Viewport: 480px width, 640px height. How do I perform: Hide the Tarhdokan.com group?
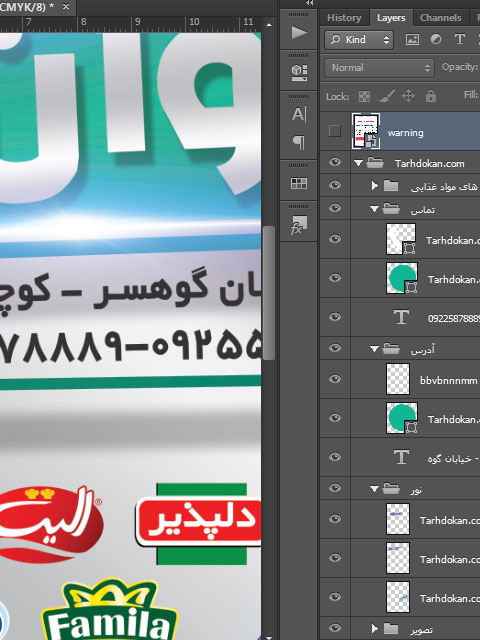tap(335, 162)
